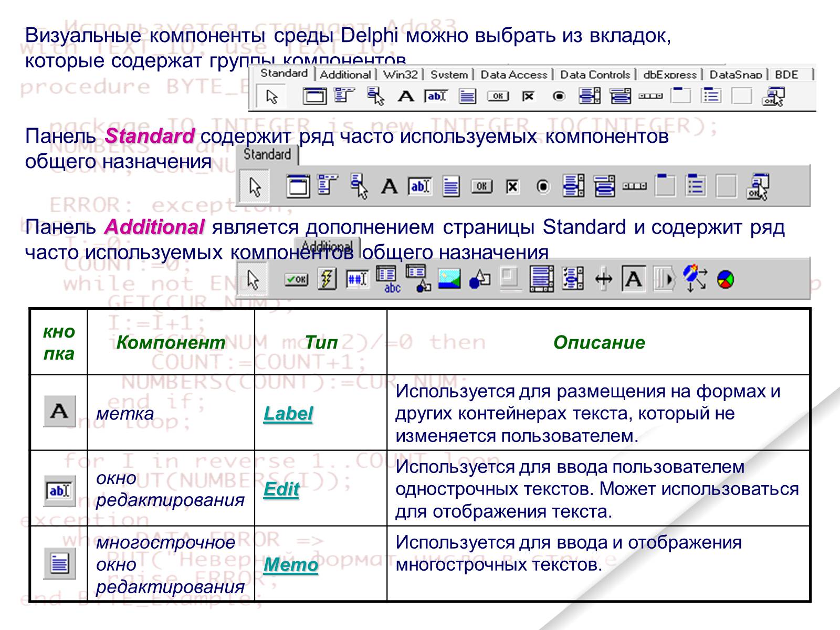Select the CheckBox icon in the lone Standard panel
This screenshot has width=840, height=630.
click(512, 187)
